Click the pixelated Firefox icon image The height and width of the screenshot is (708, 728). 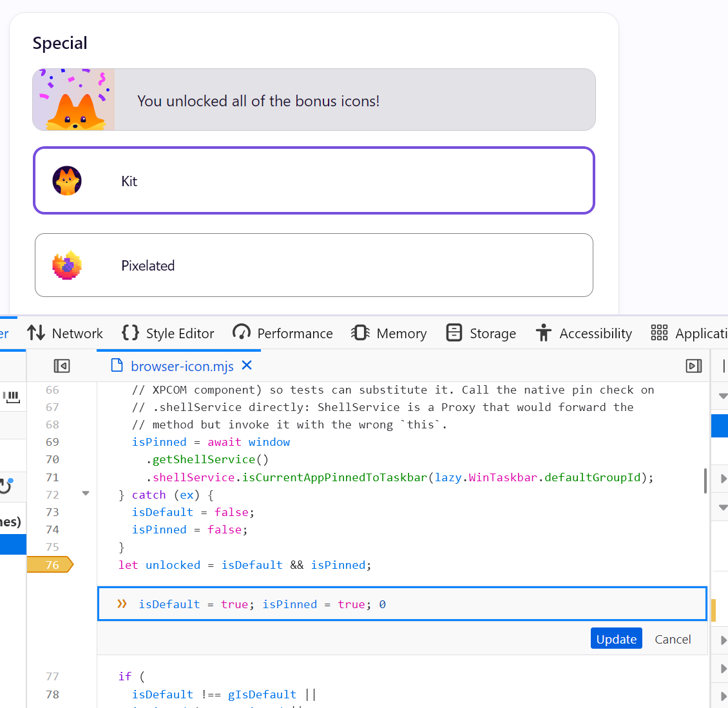pyautogui.click(x=67, y=265)
